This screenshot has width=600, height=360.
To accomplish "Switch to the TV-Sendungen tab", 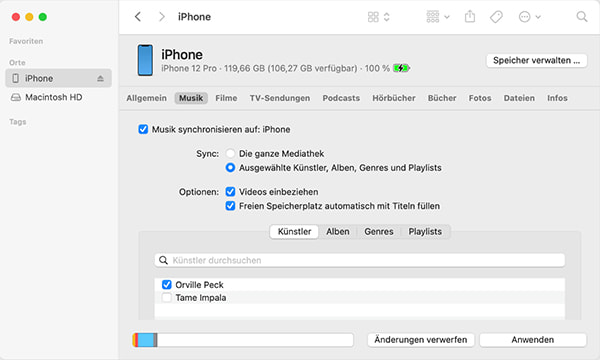I will [280, 98].
